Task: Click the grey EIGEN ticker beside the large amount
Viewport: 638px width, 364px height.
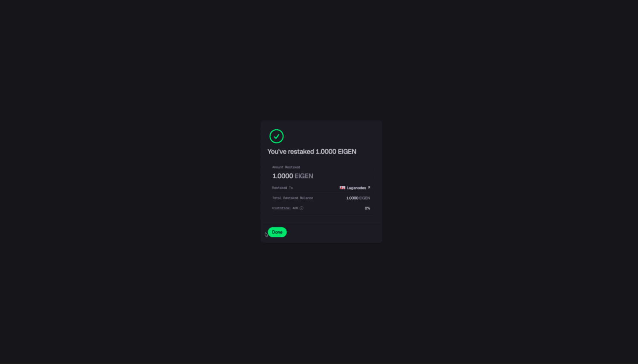Action: click(x=304, y=176)
